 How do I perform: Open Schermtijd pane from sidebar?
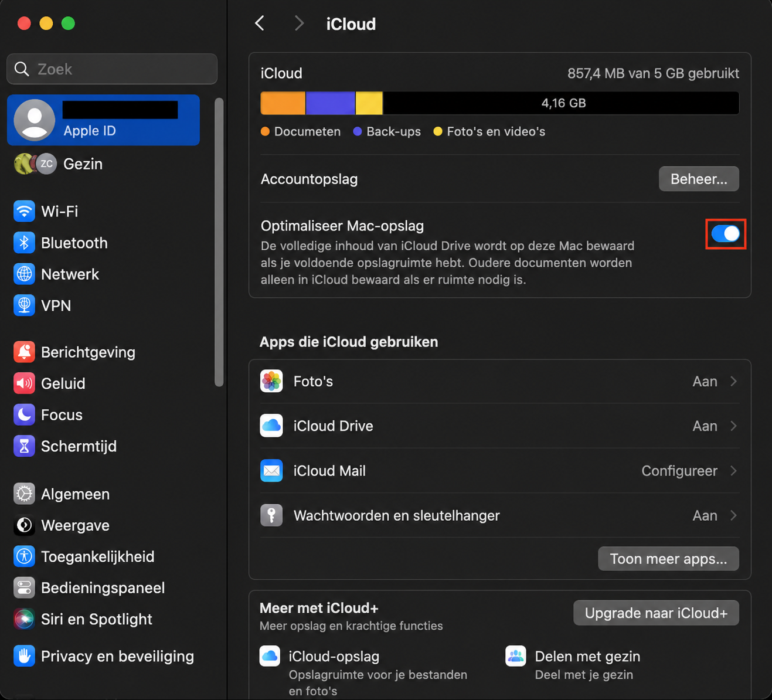(103, 446)
